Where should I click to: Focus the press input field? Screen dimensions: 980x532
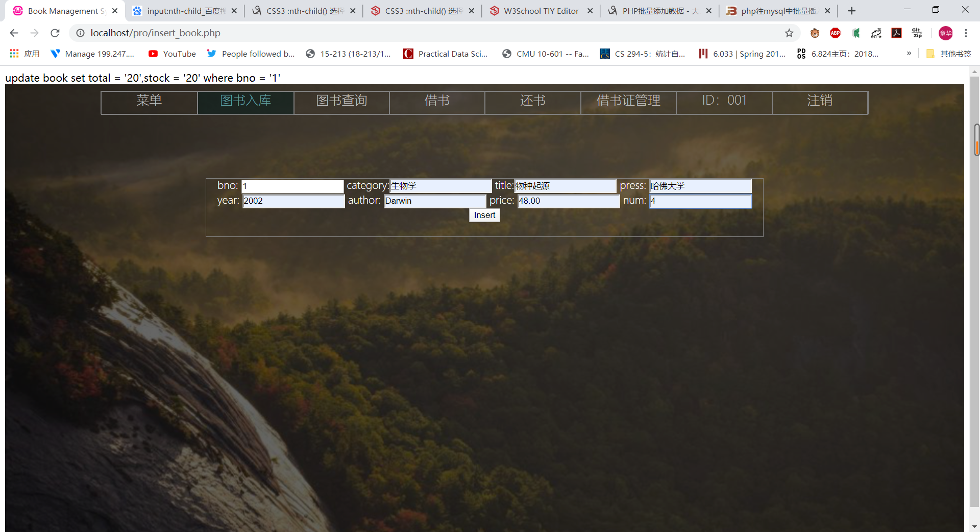[x=700, y=186]
